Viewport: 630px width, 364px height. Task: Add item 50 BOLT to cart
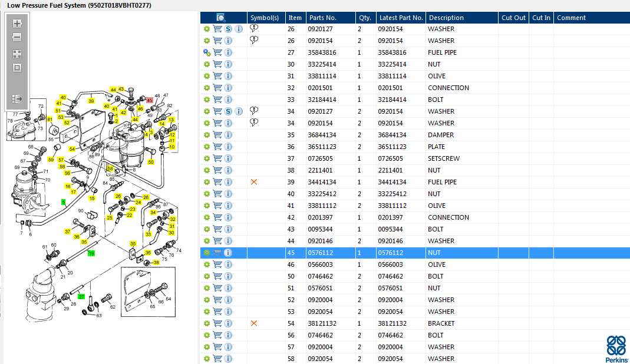[217, 276]
